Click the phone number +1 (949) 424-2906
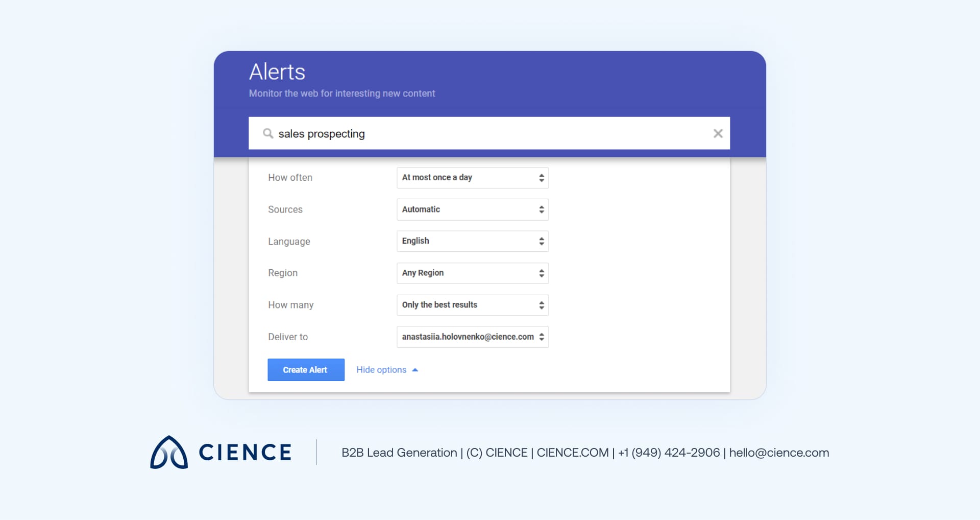Viewport: 980px width, 520px height. point(669,453)
